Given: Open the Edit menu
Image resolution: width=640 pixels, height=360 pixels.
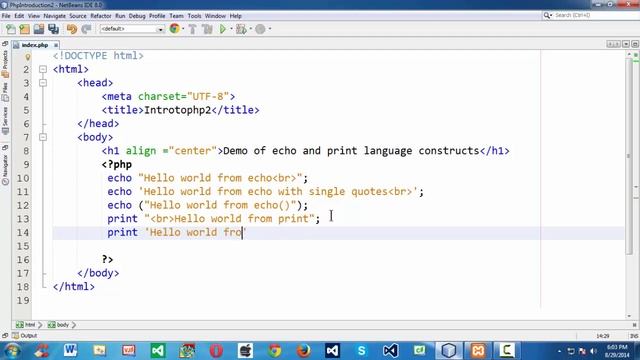Looking at the screenshot, I should pos(19,16).
